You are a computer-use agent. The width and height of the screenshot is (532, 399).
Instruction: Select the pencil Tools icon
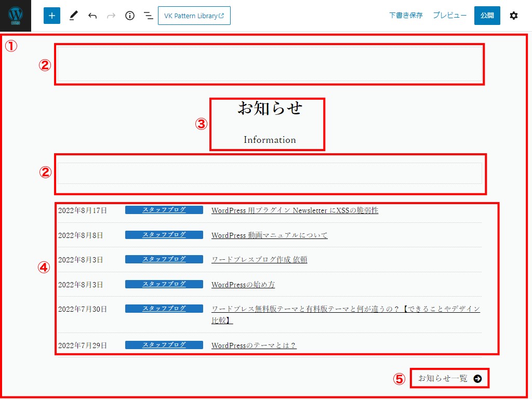coord(73,16)
